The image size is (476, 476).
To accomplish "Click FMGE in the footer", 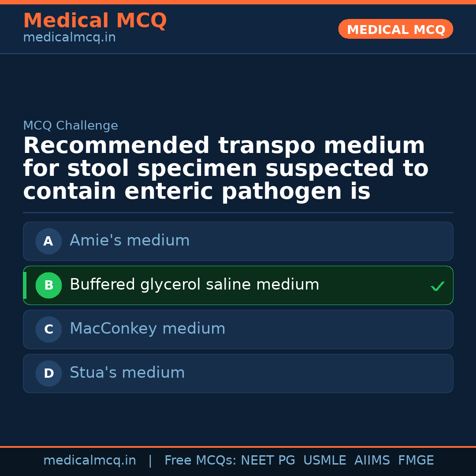I will 416,461.
